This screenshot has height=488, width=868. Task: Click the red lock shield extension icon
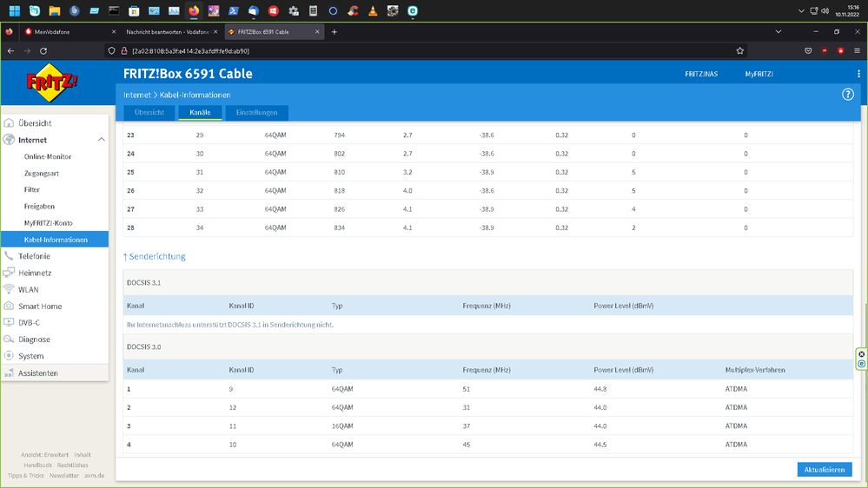tap(840, 51)
